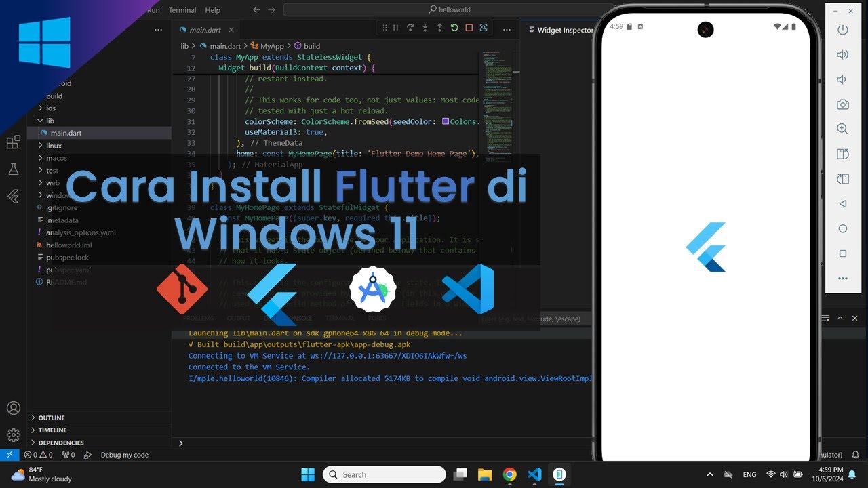Expand the DEPENDENCIES section
This screenshot has width=868, height=488.
click(60, 443)
